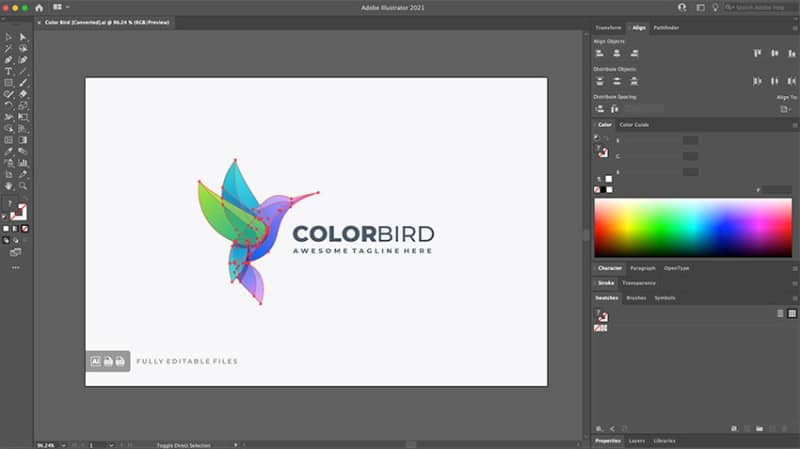Select the Hand tool
Viewport: 800px width, 449px height.
pos(8,186)
